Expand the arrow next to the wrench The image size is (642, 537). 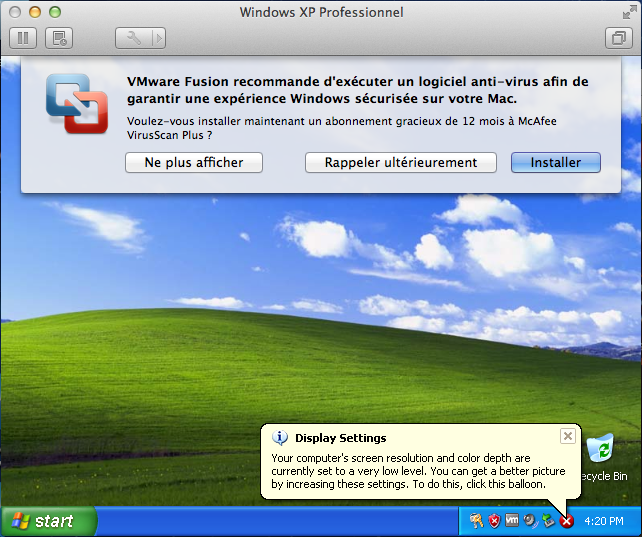[159, 38]
